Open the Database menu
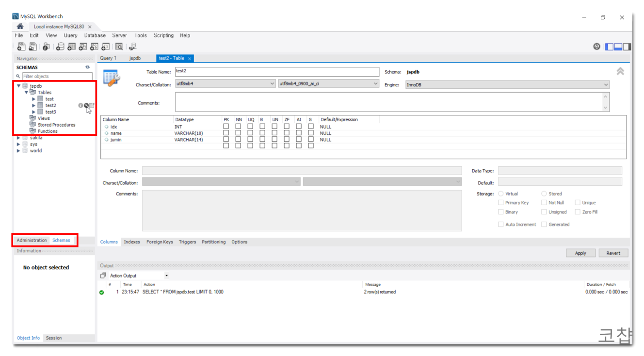Image resolution: width=644 pixels, height=356 pixels. (x=95, y=35)
